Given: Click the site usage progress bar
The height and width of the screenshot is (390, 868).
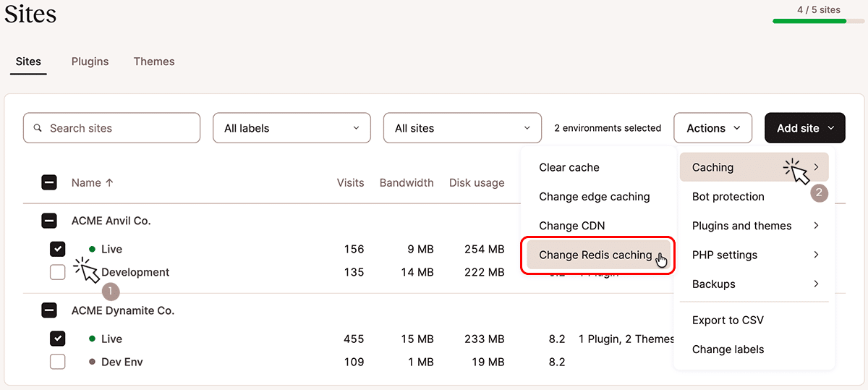Looking at the screenshot, I should [x=819, y=21].
